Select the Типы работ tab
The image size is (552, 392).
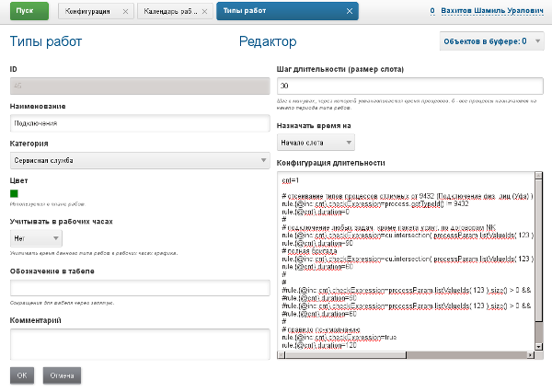coord(276,12)
